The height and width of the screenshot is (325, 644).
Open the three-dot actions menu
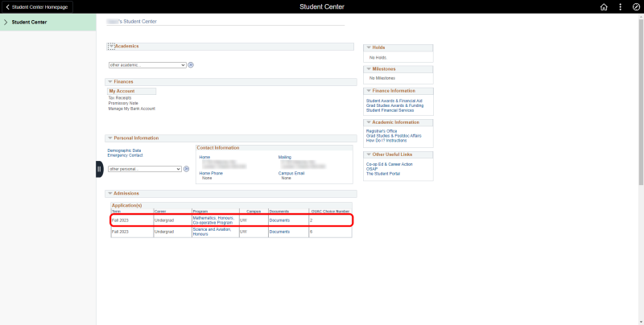tap(620, 7)
